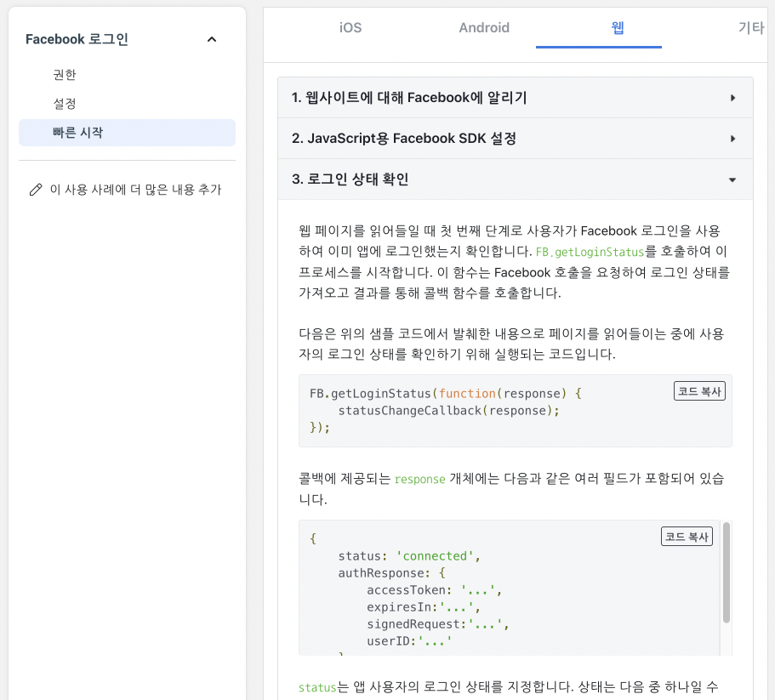
Task: Click the status: 'connected', code line
Action: coord(409,555)
